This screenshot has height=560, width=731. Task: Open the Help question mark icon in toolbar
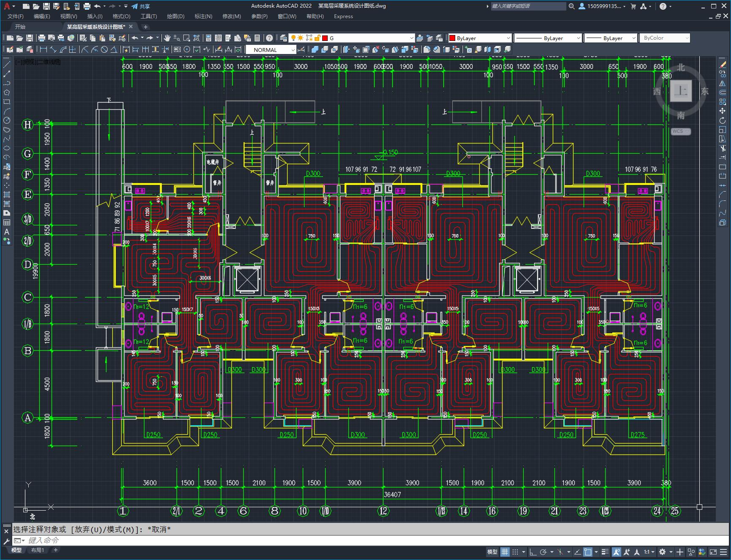pos(269,38)
